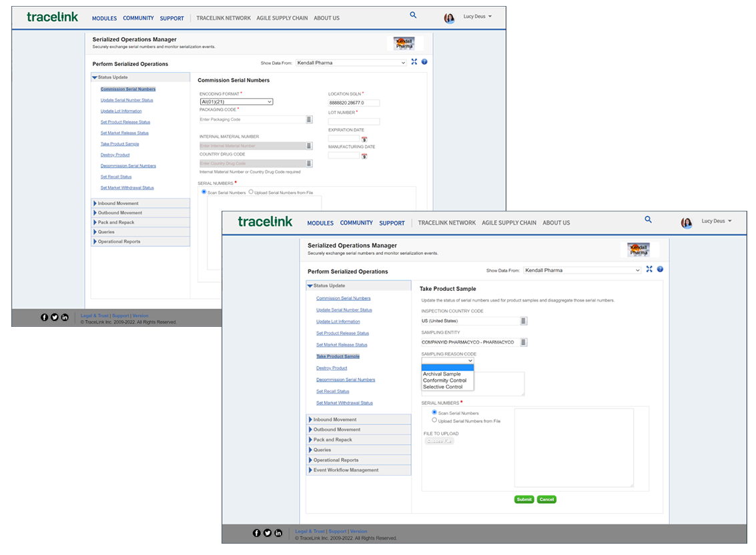Click the Kendall Pharma logo in the back window

[x=404, y=43]
